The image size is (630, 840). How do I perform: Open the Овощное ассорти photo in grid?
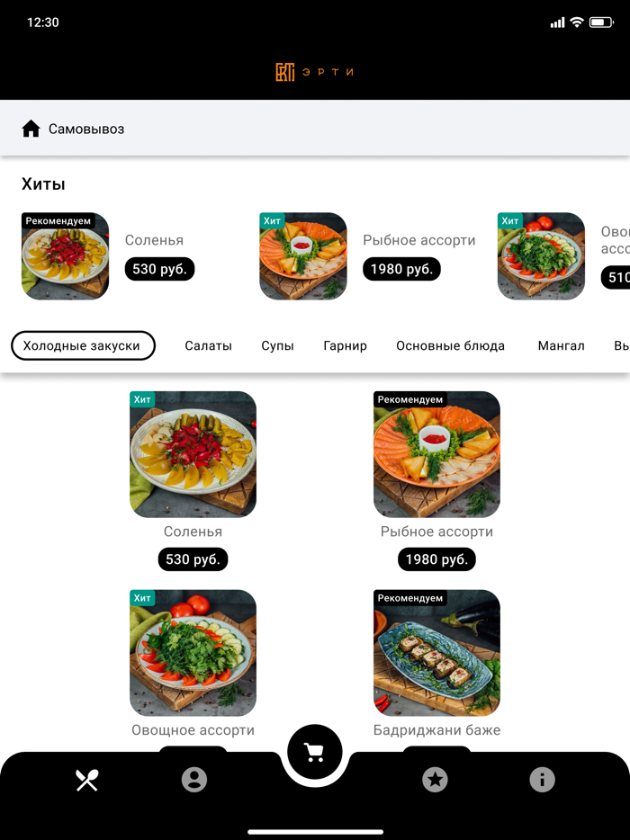click(x=193, y=653)
